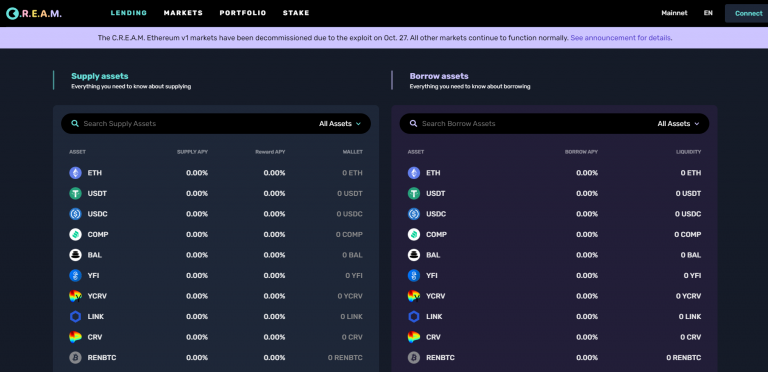Click the Connect wallet button
Image resolution: width=768 pixels, height=372 pixels.
(x=747, y=13)
